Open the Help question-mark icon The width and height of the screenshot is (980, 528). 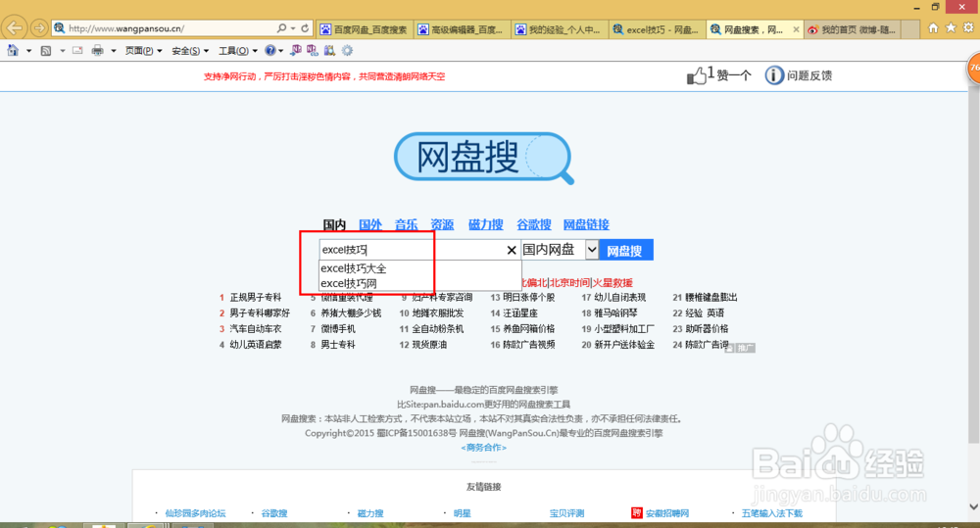(270, 51)
